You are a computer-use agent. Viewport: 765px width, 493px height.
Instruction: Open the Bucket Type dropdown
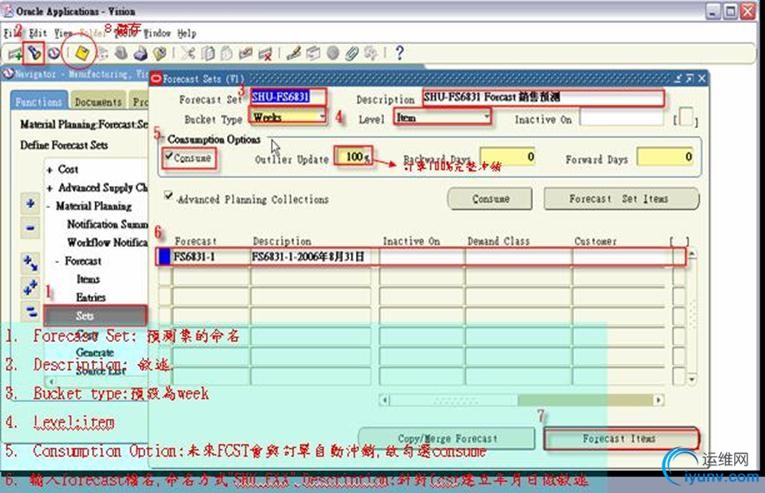tap(322, 116)
